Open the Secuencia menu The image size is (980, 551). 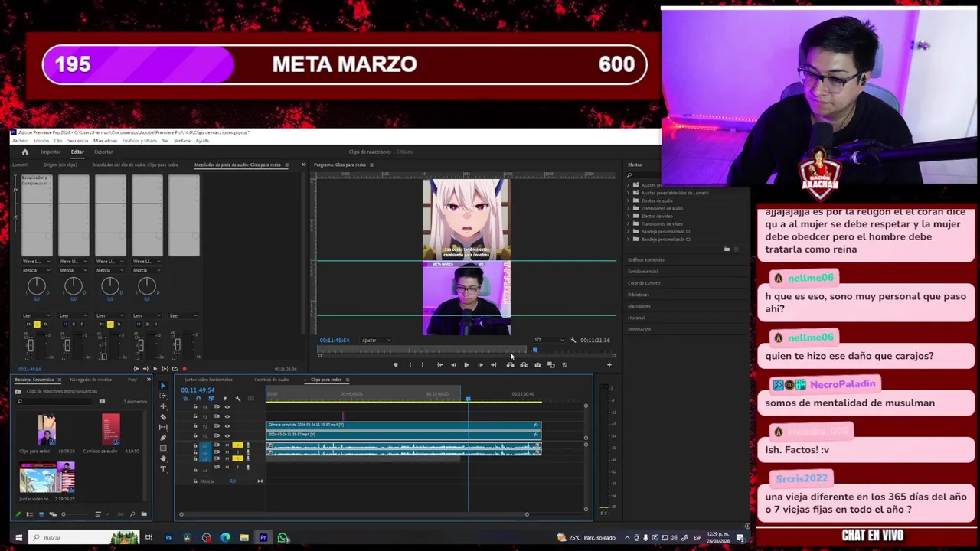pyautogui.click(x=77, y=141)
